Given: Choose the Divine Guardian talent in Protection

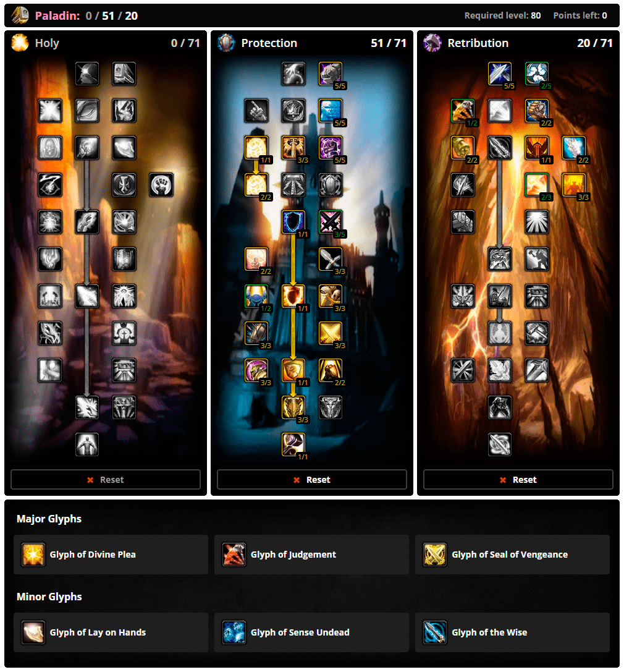Looking at the screenshot, I should point(256,185).
